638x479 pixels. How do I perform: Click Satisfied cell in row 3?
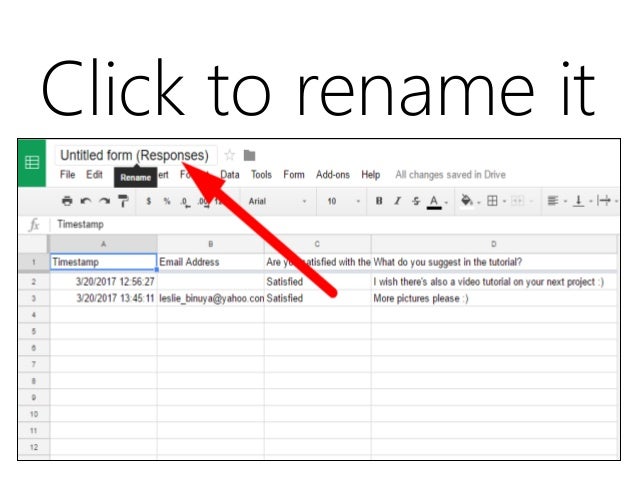click(x=317, y=298)
